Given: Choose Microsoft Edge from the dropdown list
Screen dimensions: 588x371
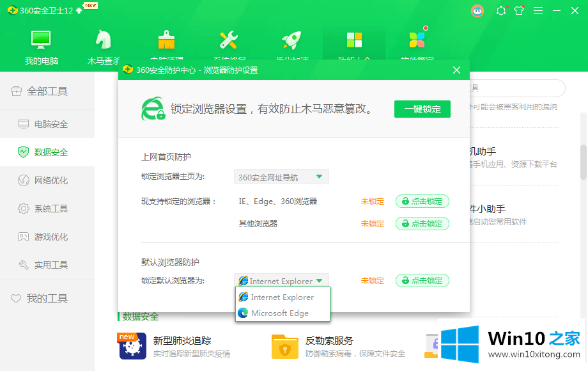Looking at the screenshot, I should pos(280,313).
